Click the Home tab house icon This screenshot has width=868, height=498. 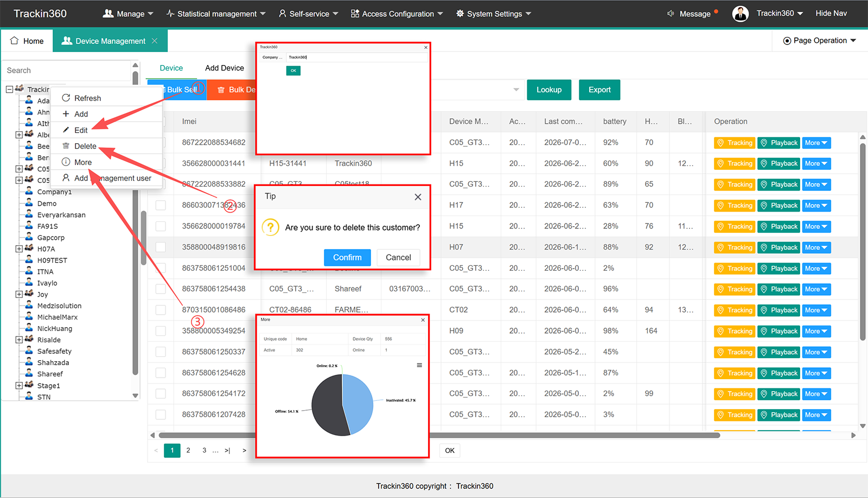coord(14,41)
